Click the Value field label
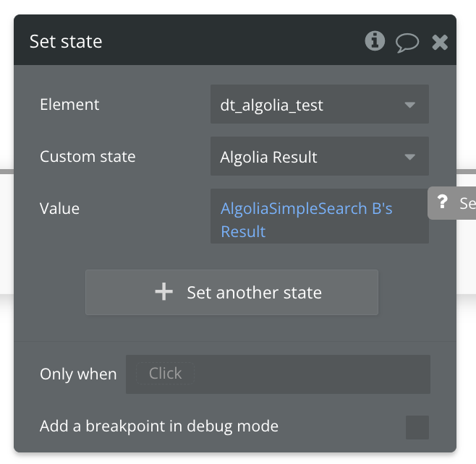Viewport: 476px width, 464px height. coord(59,209)
